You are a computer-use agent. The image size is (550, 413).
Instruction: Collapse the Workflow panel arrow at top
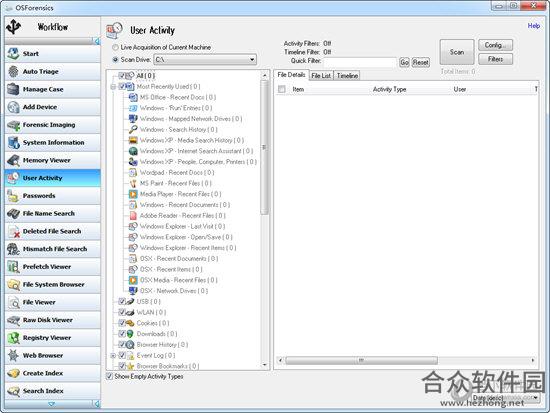[x=96, y=41]
